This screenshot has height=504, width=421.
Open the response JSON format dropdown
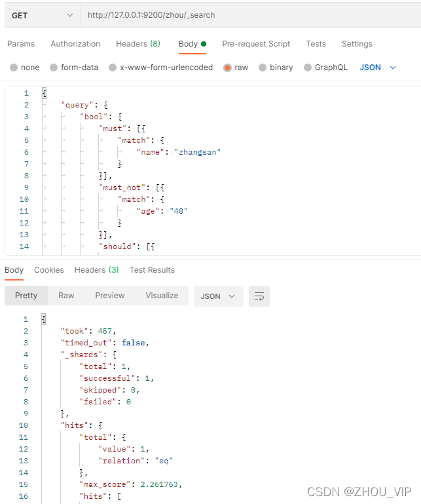[219, 296]
